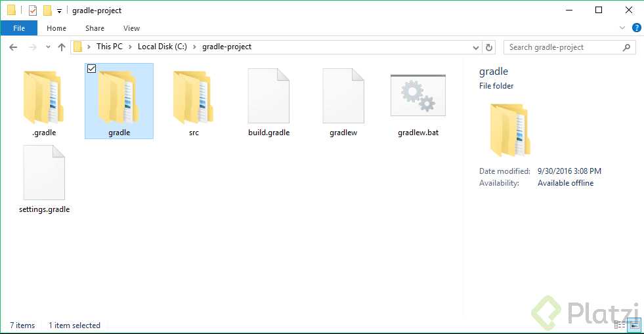The image size is (644, 334).
Task: Open the View ribbon tab
Action: click(x=131, y=28)
